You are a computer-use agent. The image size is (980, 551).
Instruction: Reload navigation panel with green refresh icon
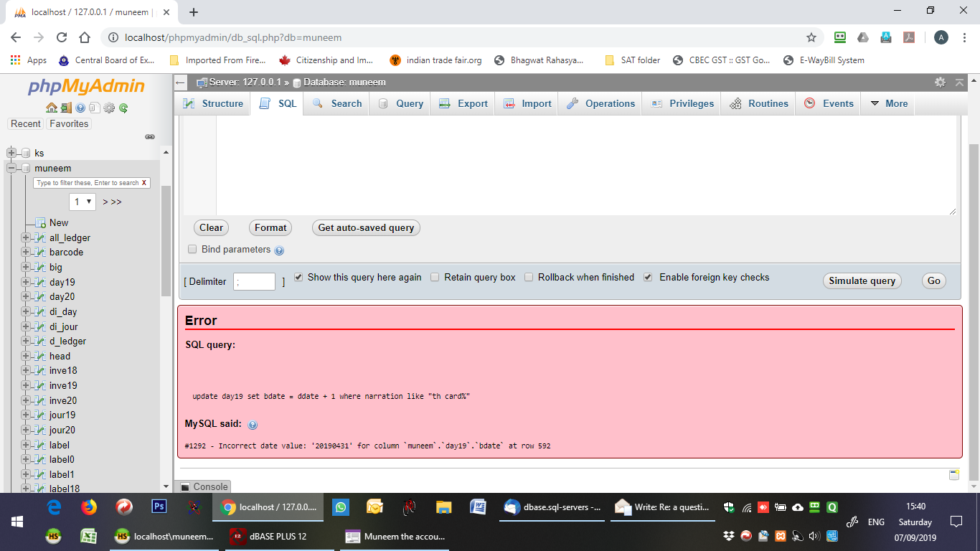pyautogui.click(x=123, y=108)
